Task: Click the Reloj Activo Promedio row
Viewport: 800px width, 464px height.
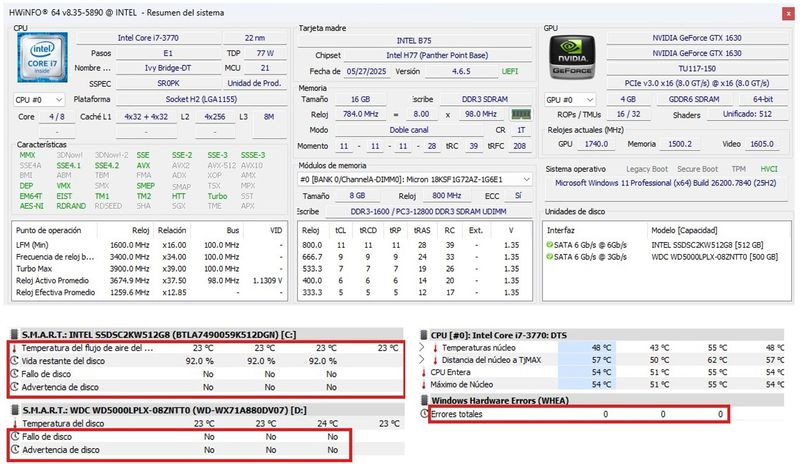Action: coord(149,280)
